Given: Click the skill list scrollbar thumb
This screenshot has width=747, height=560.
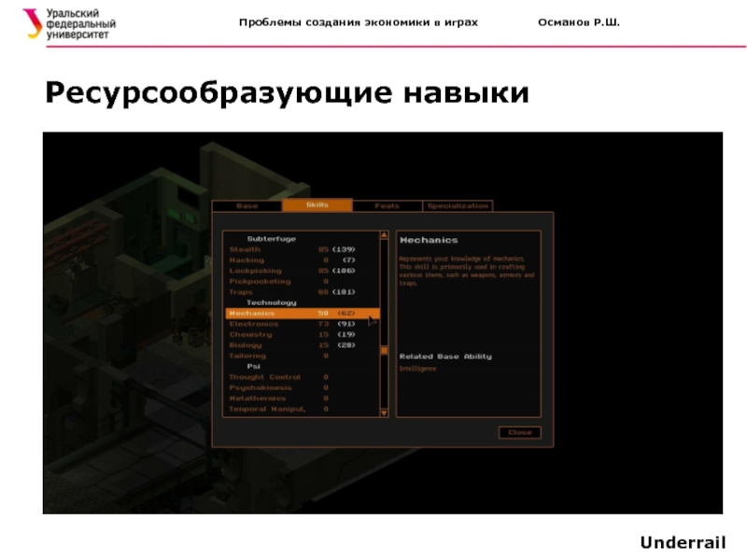Looking at the screenshot, I should coord(384,351).
